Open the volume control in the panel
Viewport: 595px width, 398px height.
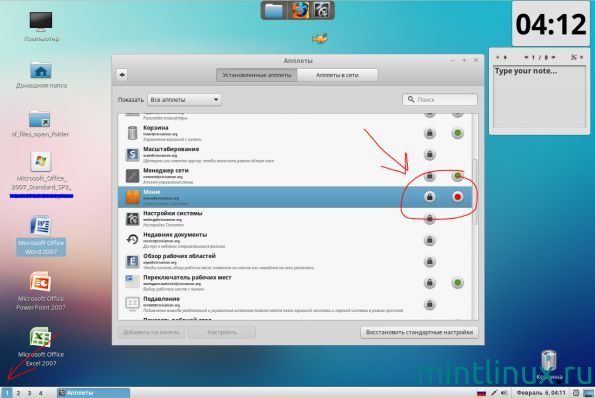click(504, 393)
